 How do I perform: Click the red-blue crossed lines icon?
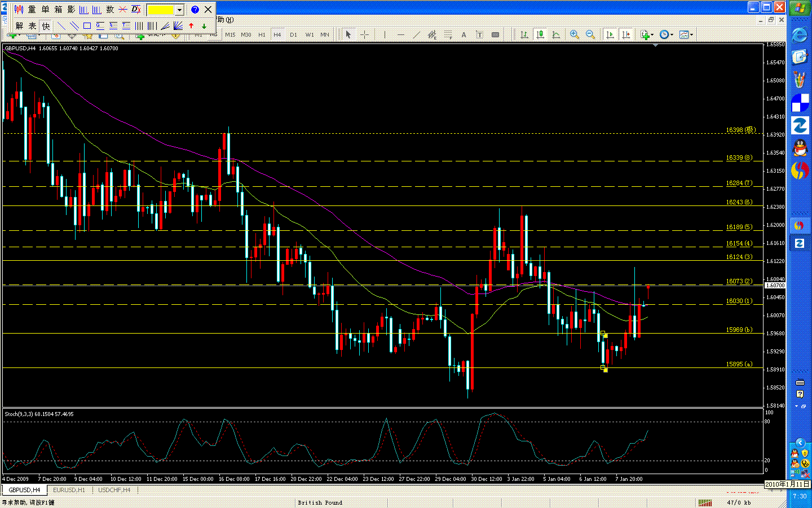coord(123,10)
